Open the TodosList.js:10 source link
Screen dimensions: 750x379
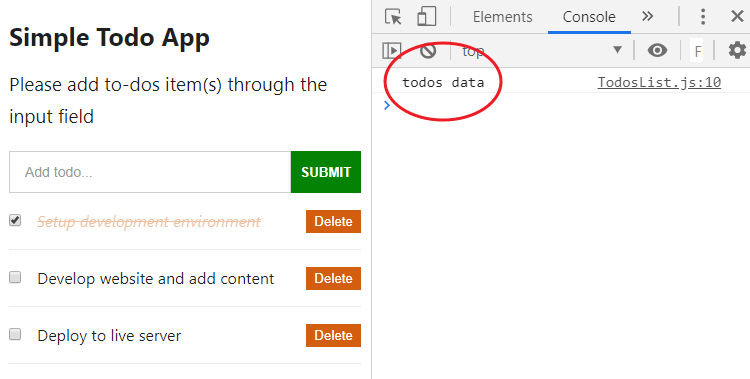659,82
